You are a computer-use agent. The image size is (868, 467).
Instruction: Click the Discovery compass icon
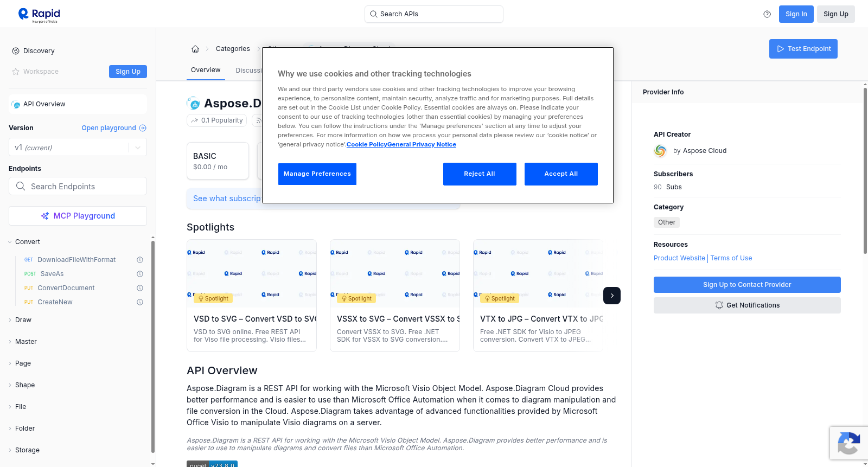click(16, 51)
